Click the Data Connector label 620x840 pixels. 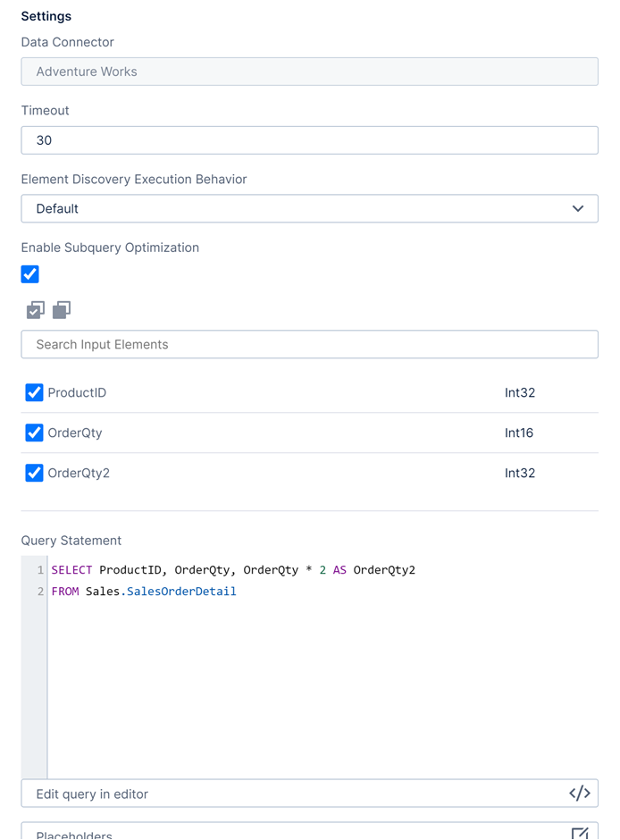click(67, 42)
